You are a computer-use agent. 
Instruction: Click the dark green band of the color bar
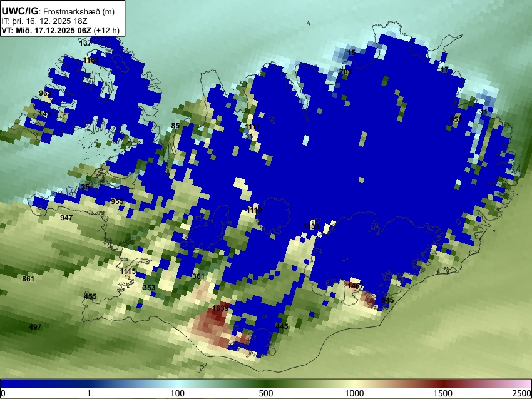(266, 383)
